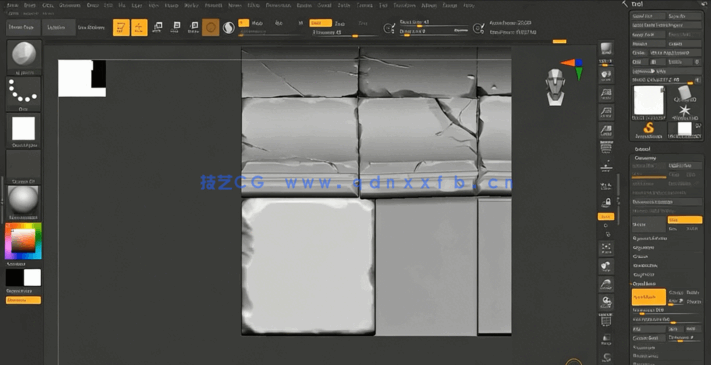
Task: Select the Scale transform icon in top shelf
Action: [176, 28]
